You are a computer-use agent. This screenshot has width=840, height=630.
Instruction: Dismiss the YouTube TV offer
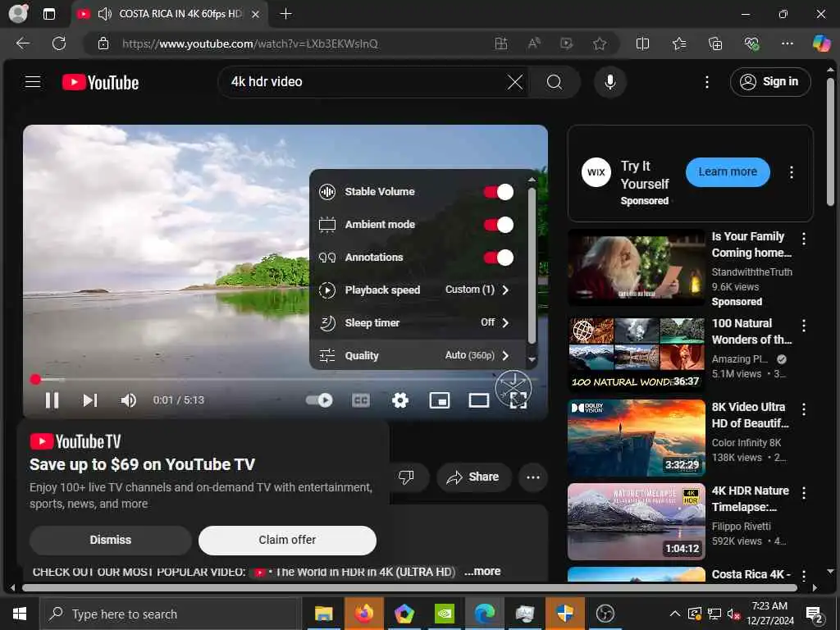[x=111, y=540]
